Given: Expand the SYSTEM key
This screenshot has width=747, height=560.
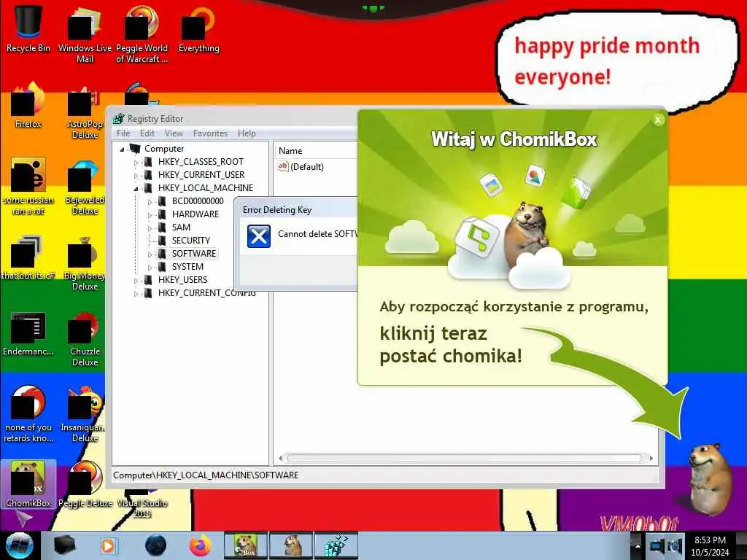Looking at the screenshot, I should click(x=150, y=268).
